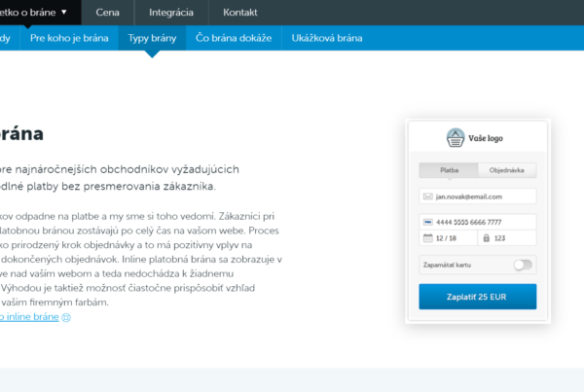Click the circle icon after inline bráne link
This screenshot has height=392, width=584.
[66, 317]
